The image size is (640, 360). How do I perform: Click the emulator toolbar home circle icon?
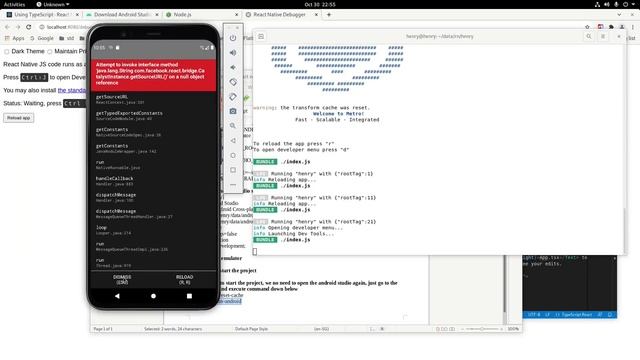coord(233,155)
